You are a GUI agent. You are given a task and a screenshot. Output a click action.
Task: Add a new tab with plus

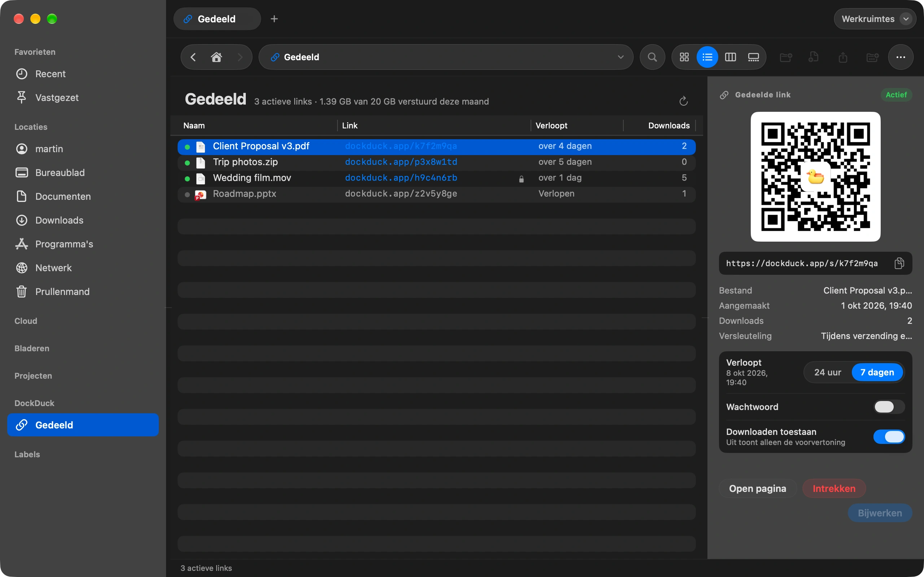click(x=274, y=19)
